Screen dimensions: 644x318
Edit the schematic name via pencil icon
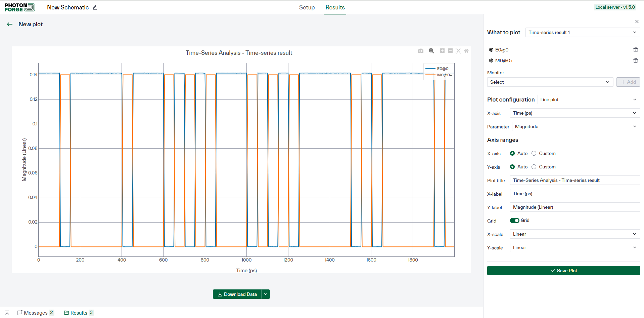(x=95, y=7)
